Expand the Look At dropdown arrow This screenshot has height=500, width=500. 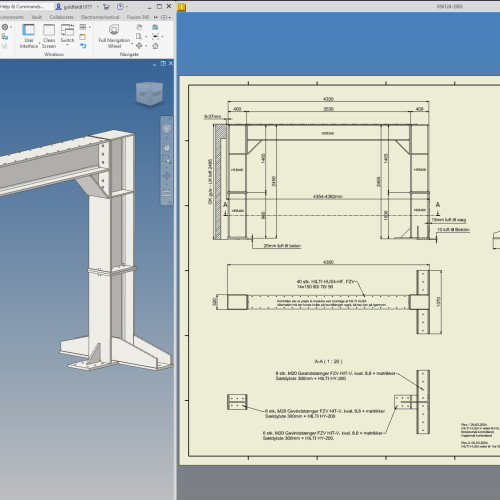coord(162,37)
